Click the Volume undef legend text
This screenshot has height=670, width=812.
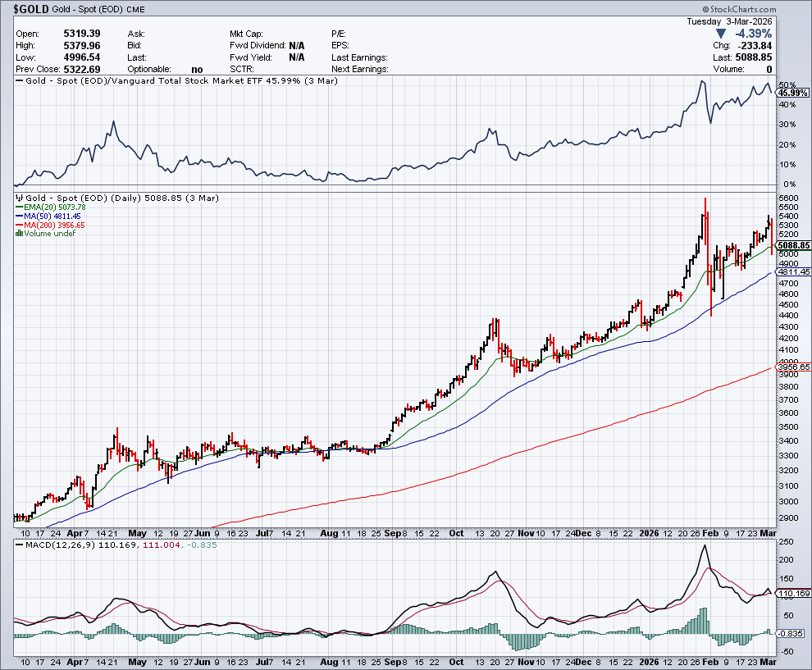pos(51,233)
